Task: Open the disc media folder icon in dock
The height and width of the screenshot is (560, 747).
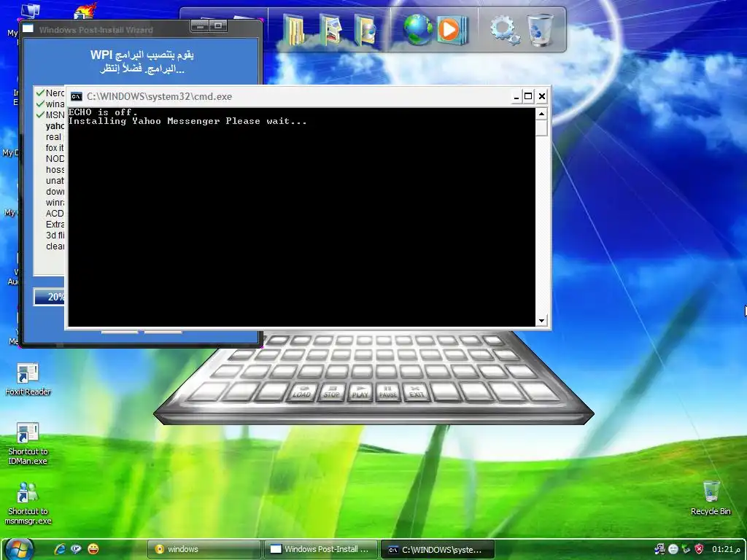Action: (365, 29)
